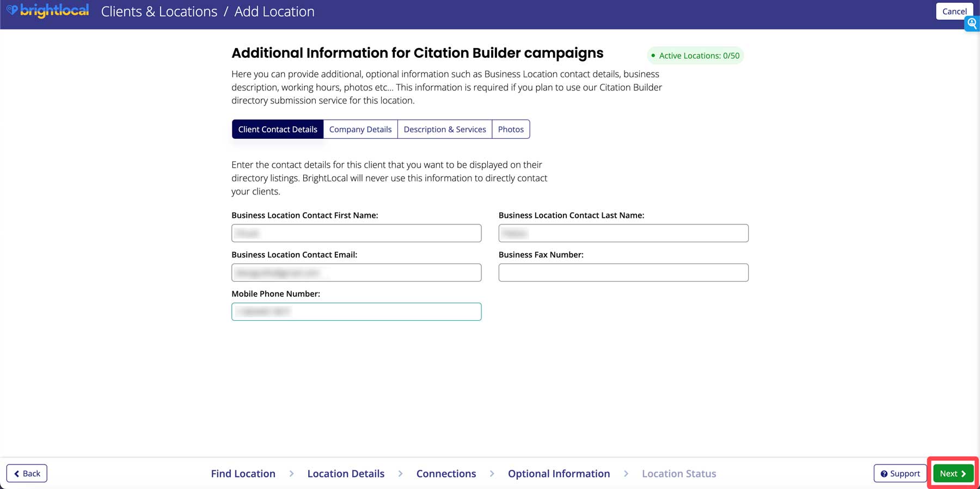Screen dimensions: 980x489
Task: Click the Business Fax Number field
Action: click(x=623, y=272)
